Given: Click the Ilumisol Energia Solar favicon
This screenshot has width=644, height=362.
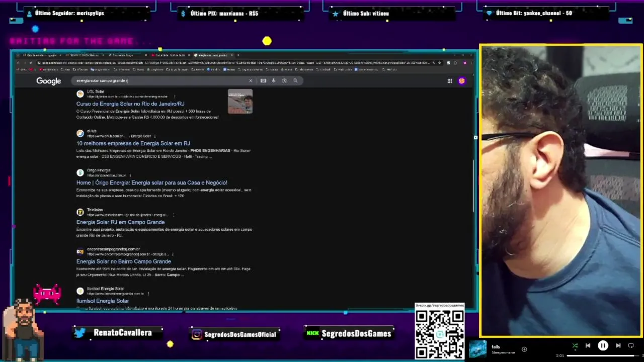Looking at the screenshot, I should tap(80, 291).
